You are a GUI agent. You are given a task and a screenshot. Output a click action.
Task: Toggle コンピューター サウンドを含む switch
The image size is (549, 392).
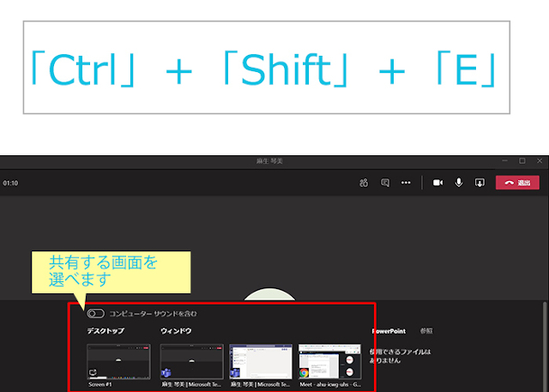coord(95,313)
